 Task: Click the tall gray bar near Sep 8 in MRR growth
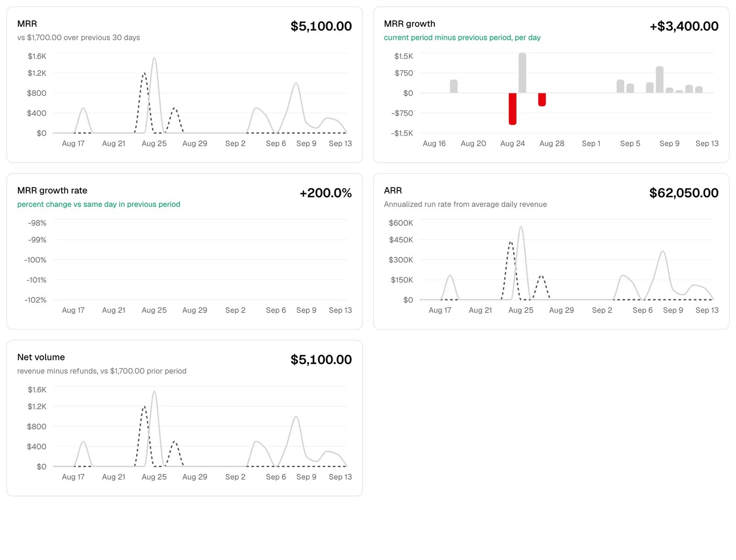660,80
